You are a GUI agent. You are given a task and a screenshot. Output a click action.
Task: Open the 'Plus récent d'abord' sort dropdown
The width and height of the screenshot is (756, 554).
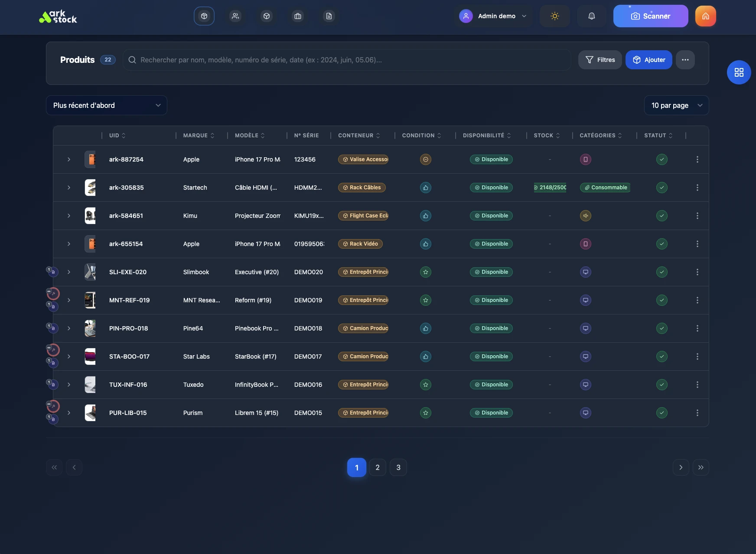point(107,105)
